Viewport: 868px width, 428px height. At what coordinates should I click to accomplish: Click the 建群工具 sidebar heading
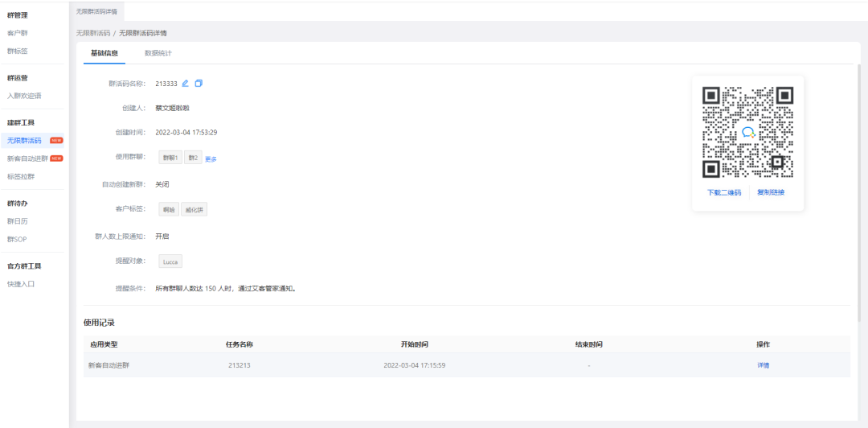pos(21,122)
